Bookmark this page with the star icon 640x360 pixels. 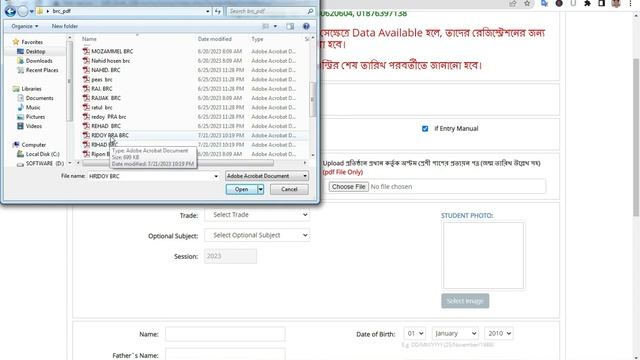point(527,4)
